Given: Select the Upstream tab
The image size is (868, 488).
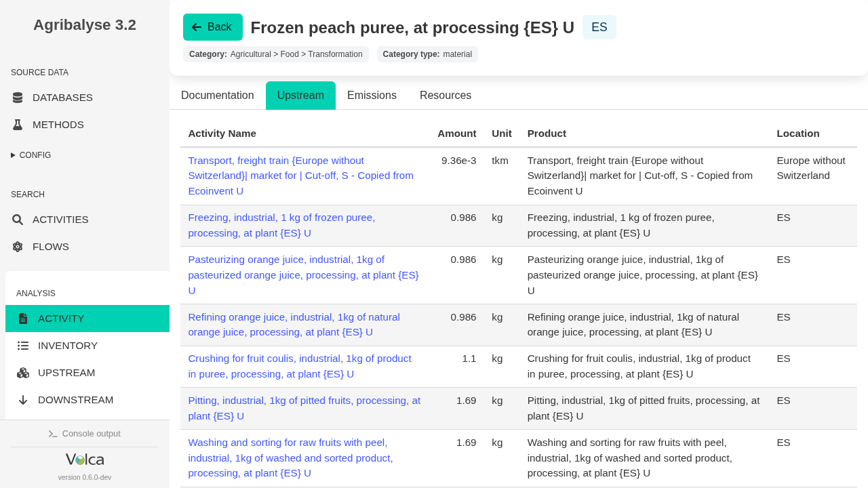Looking at the screenshot, I should point(300,96).
